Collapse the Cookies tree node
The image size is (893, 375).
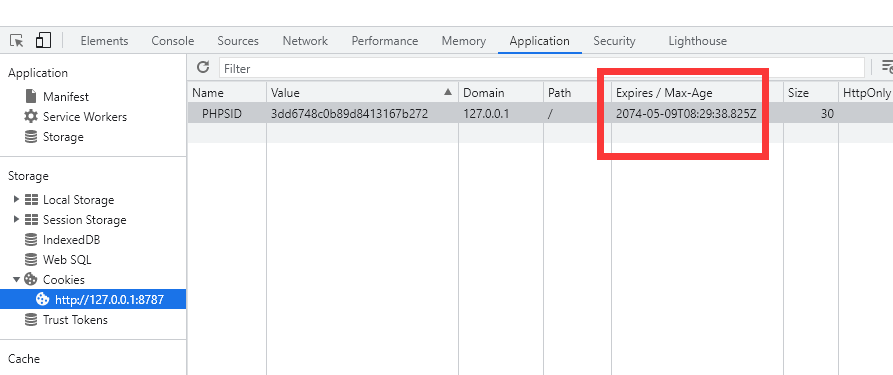click(16, 279)
